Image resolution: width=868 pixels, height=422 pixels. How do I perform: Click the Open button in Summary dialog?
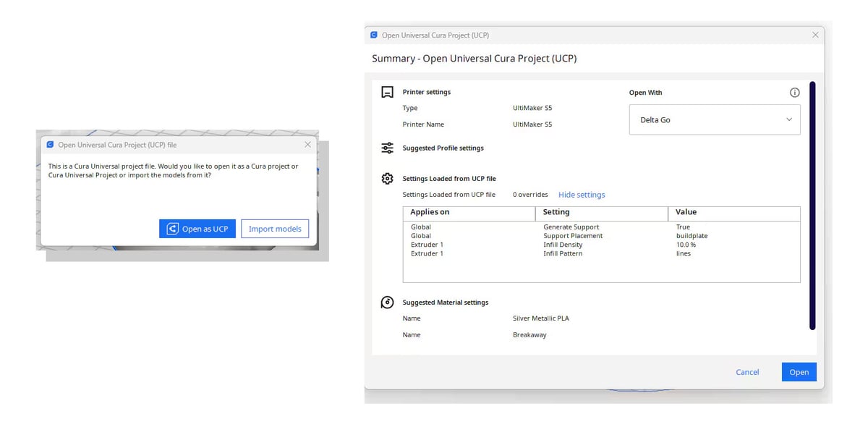(x=799, y=372)
